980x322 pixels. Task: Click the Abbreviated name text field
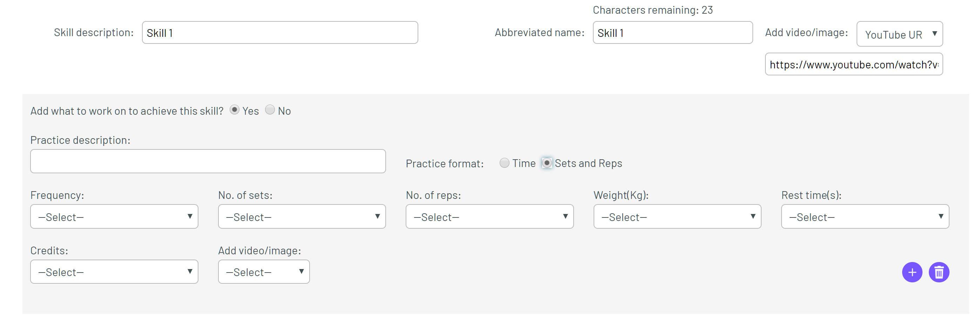coord(673,33)
